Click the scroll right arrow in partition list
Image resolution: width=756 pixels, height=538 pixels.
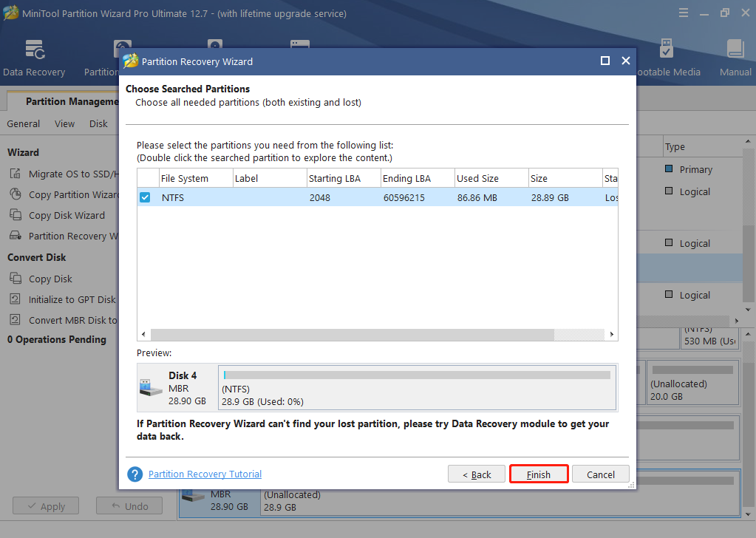611,335
